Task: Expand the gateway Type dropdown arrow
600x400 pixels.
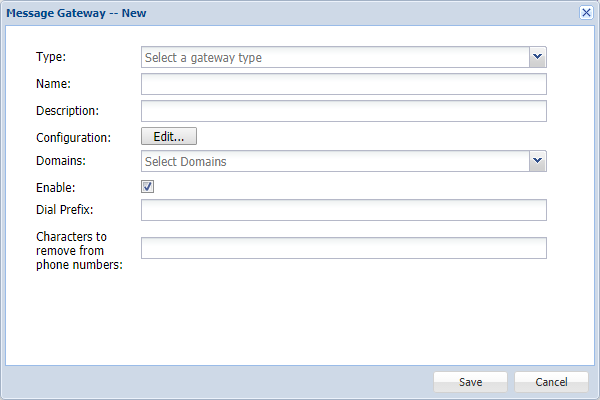Action: click(x=537, y=58)
